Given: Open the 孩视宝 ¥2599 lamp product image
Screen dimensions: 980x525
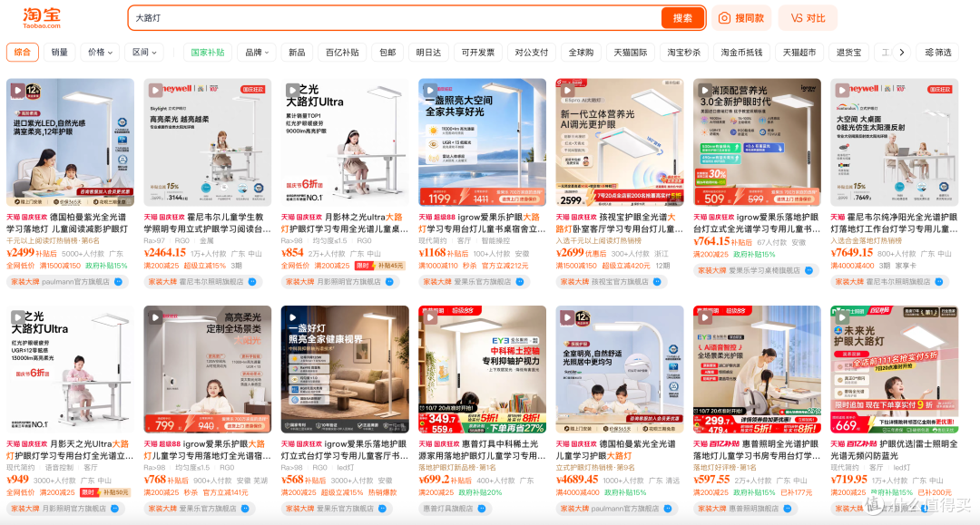Looking at the screenshot, I should (620, 142).
